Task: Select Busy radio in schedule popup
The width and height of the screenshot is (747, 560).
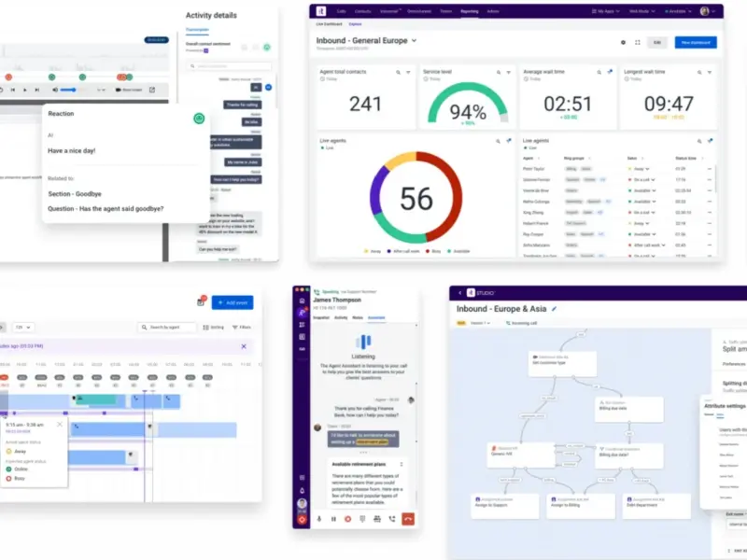Action: click(8, 478)
